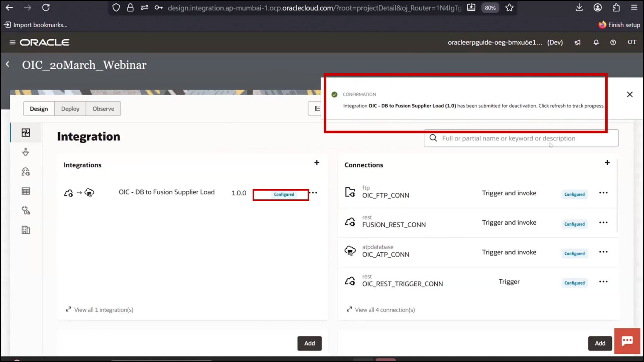The image size is (644, 362).
Task: Add new connection with plus icon
Action: click(x=607, y=163)
